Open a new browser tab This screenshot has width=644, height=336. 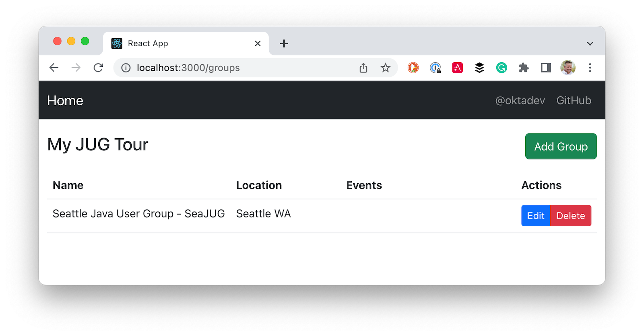click(x=284, y=43)
